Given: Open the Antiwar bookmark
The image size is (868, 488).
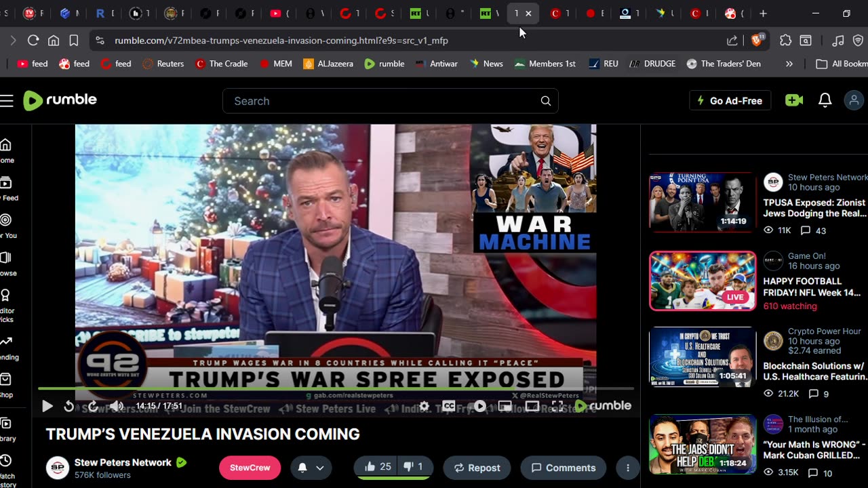Looking at the screenshot, I should point(436,64).
